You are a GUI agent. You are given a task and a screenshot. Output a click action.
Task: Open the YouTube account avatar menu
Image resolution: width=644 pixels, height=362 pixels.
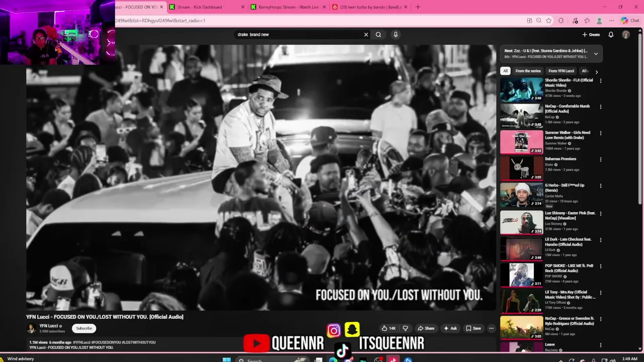625,35
